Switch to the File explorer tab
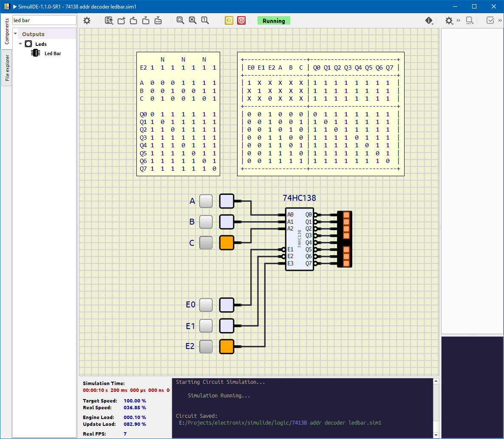504x439 pixels. (7, 68)
